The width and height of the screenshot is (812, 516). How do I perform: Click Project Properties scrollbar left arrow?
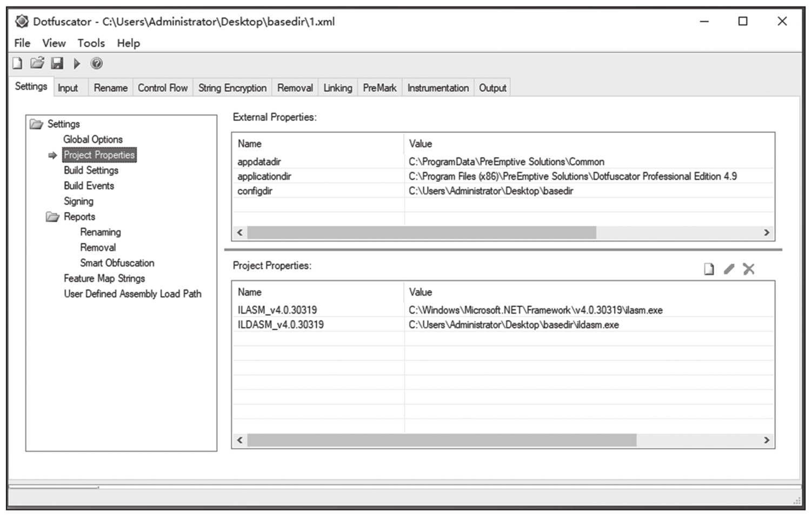pos(240,440)
